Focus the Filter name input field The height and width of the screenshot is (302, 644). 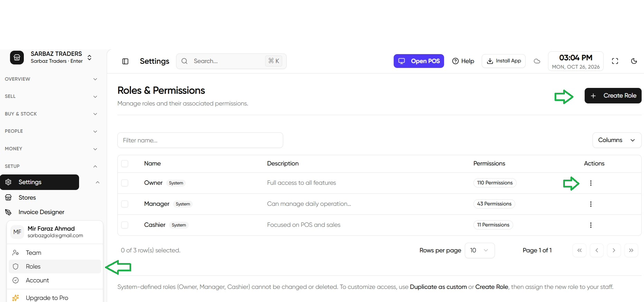(200, 140)
